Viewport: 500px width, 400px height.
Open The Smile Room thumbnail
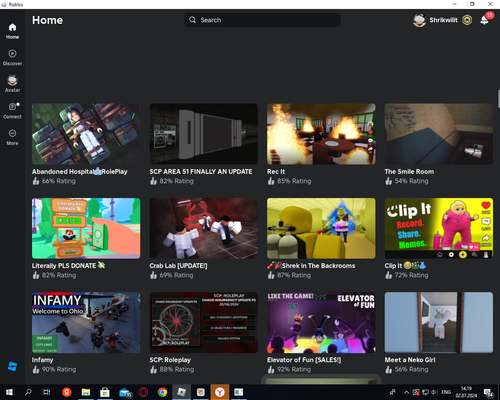[439, 134]
